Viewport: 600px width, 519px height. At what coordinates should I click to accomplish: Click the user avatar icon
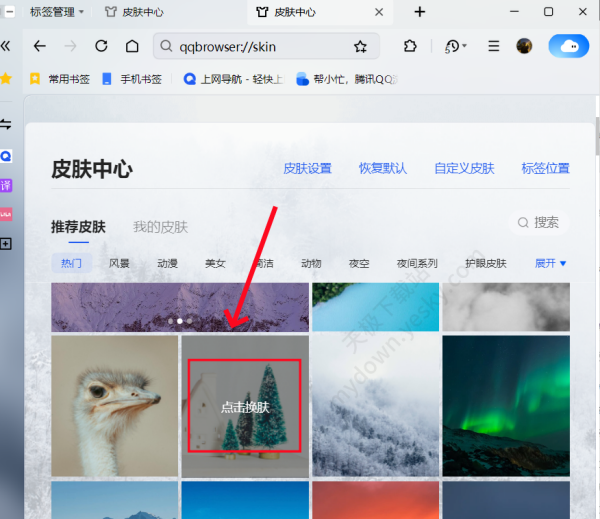pyautogui.click(x=524, y=46)
